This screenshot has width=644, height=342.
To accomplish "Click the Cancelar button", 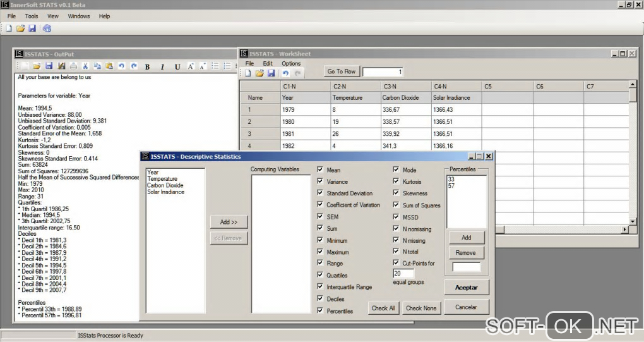I will click(x=466, y=307).
